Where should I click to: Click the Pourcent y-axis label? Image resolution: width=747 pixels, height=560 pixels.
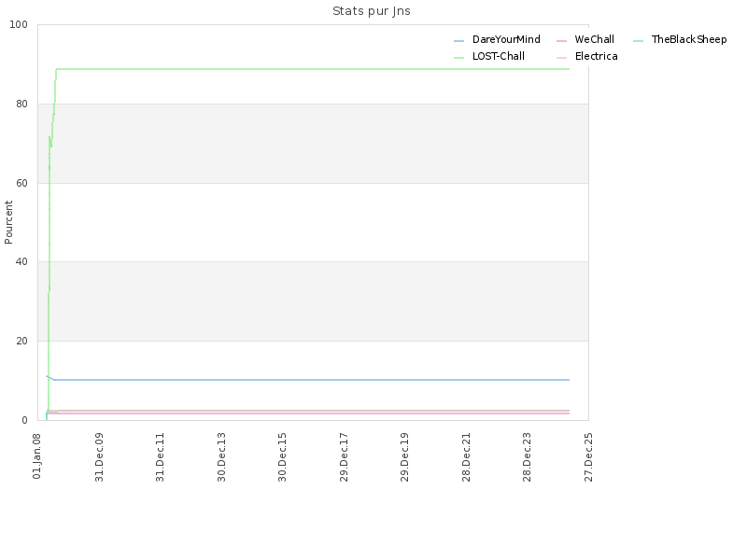[x=8, y=222]
